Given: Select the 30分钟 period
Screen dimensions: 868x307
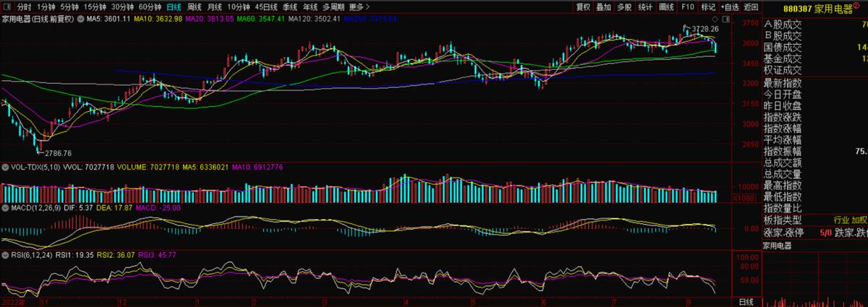Looking at the screenshot, I should pos(123,7).
